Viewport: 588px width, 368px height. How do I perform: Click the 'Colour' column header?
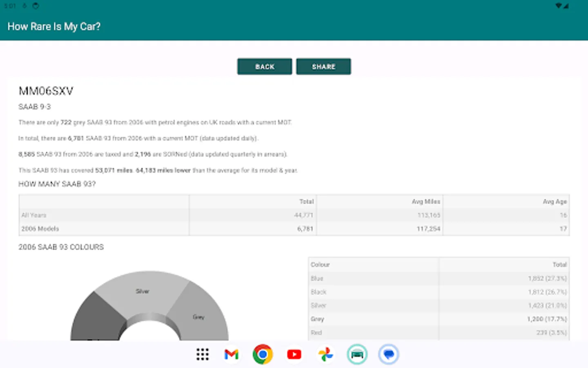pyautogui.click(x=320, y=265)
